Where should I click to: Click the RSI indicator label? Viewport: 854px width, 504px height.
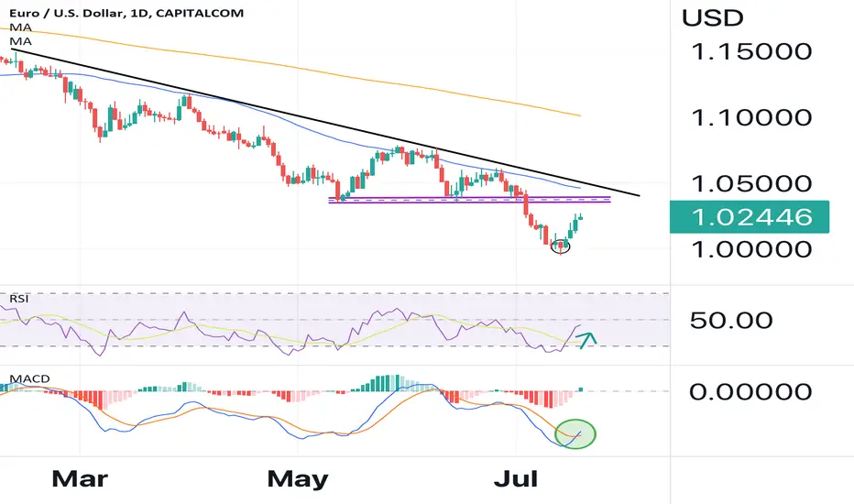pos(18,299)
